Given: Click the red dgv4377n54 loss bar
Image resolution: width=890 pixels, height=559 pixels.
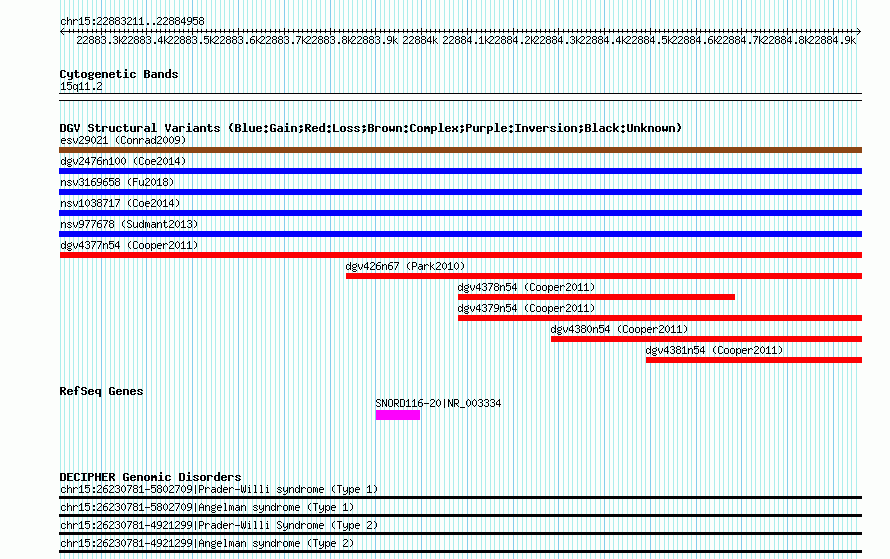Looking at the screenshot, I should tap(460, 255).
